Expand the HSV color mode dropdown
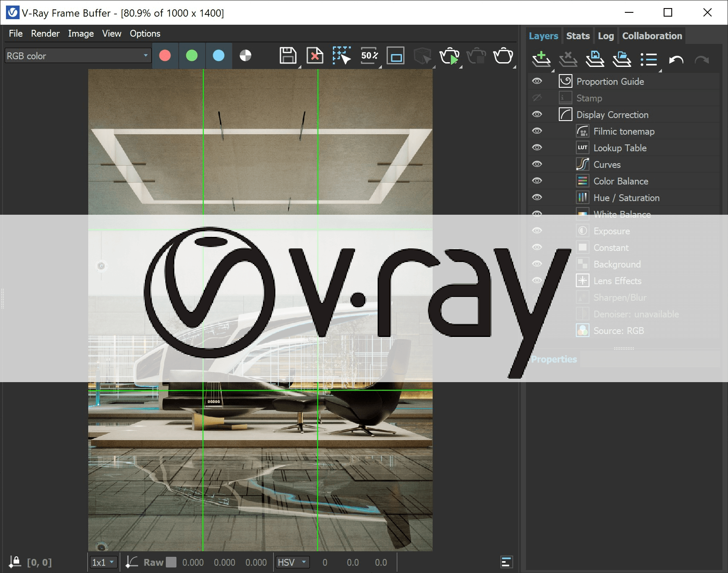Image resolution: width=728 pixels, height=573 pixels. point(292,562)
